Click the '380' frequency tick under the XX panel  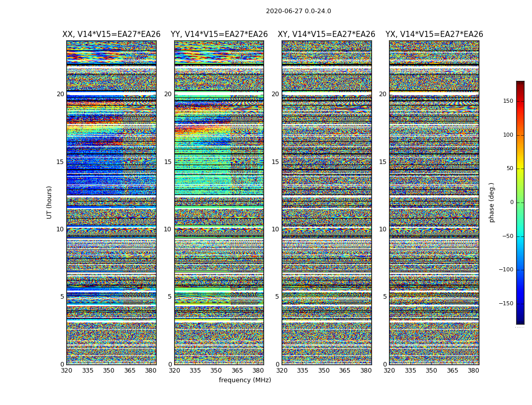pyautogui.click(x=150, y=371)
